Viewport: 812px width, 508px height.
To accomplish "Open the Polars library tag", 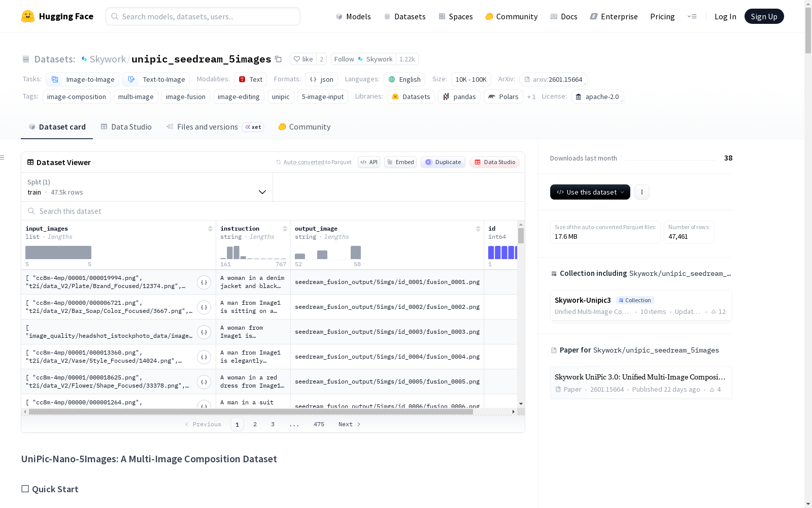I will (x=503, y=97).
